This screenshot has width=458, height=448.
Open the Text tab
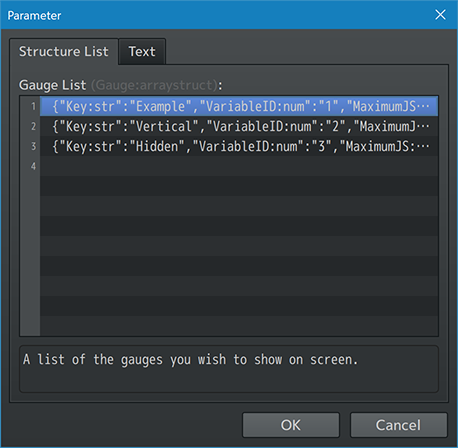coord(142,52)
